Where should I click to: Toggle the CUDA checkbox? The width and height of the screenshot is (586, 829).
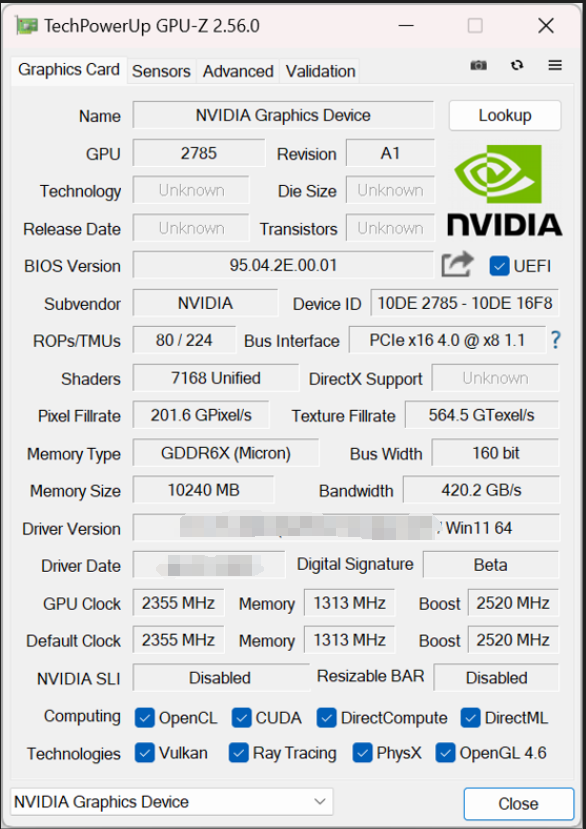pos(241,718)
